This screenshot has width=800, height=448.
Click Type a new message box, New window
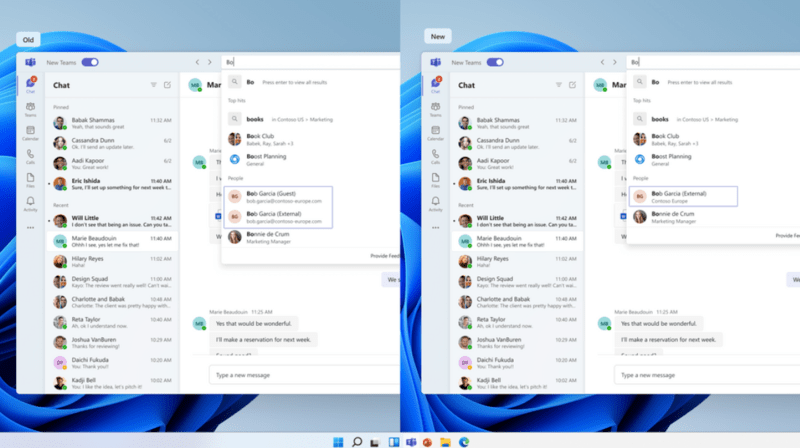(707, 375)
